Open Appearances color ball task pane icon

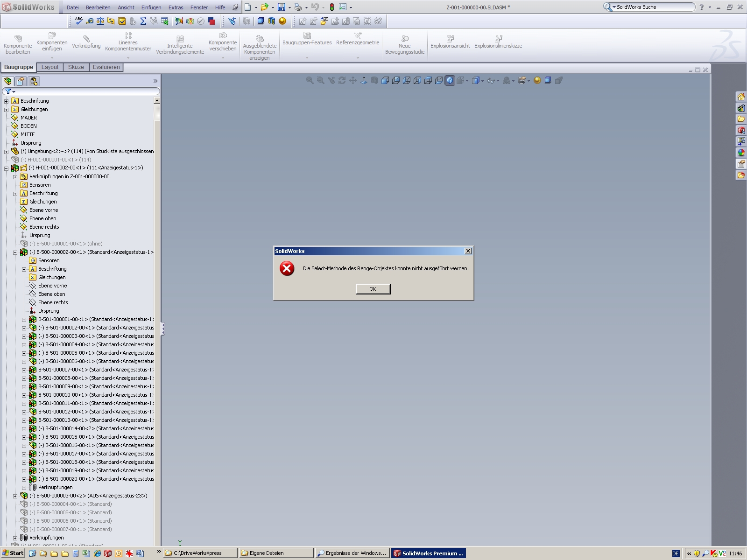[x=741, y=153]
